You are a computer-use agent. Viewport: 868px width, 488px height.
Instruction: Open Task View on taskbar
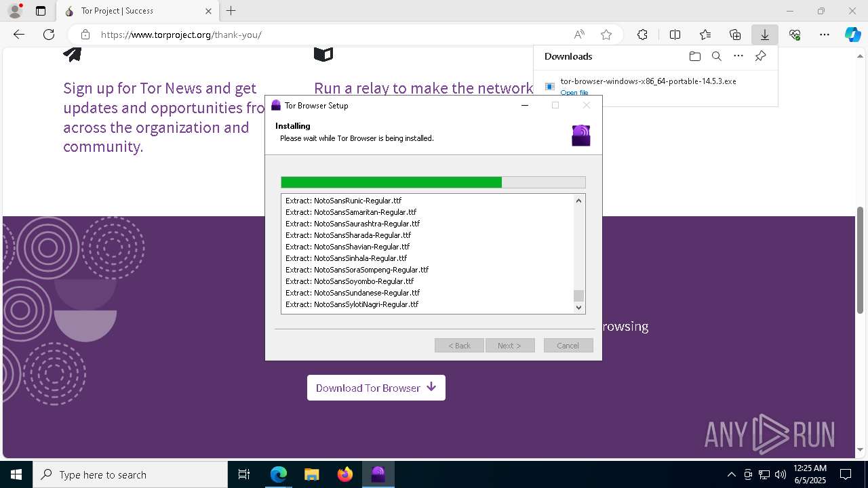click(x=244, y=474)
